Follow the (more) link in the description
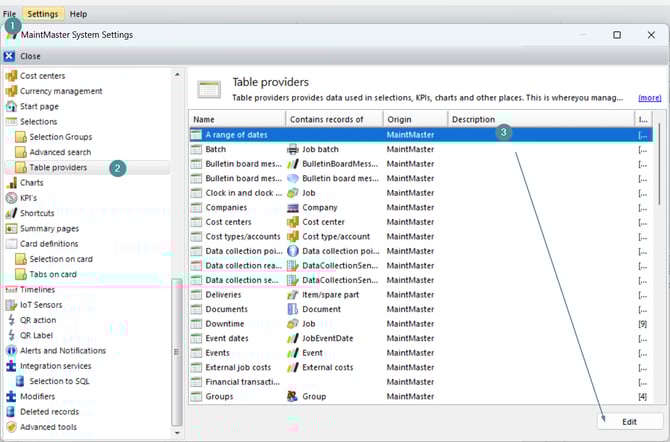670x442 pixels. (x=649, y=98)
